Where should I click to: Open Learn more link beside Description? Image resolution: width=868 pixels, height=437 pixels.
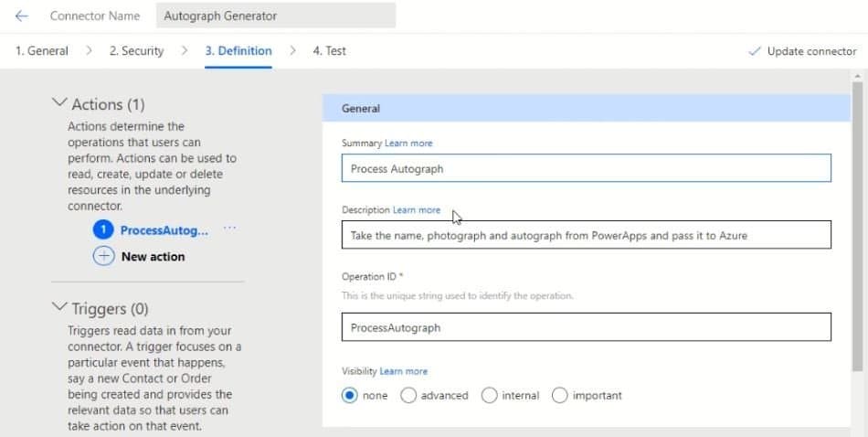pos(417,210)
